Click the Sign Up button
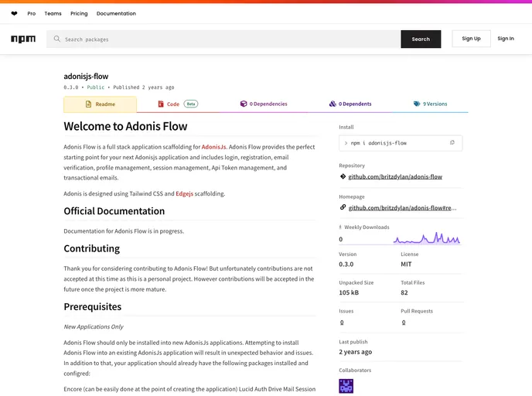The width and height of the screenshot is (532, 396). point(471,39)
